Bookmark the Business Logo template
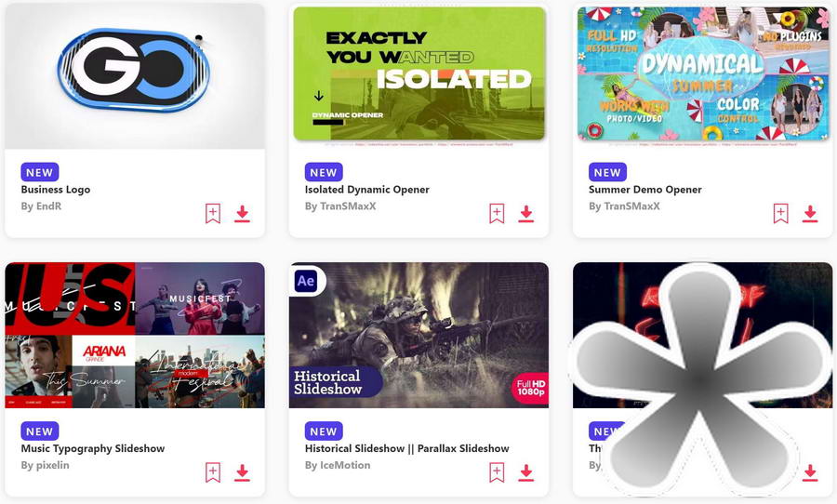 click(x=213, y=214)
